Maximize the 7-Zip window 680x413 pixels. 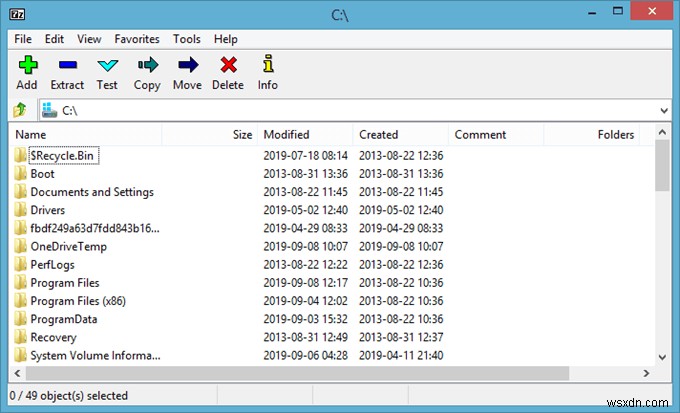618,11
